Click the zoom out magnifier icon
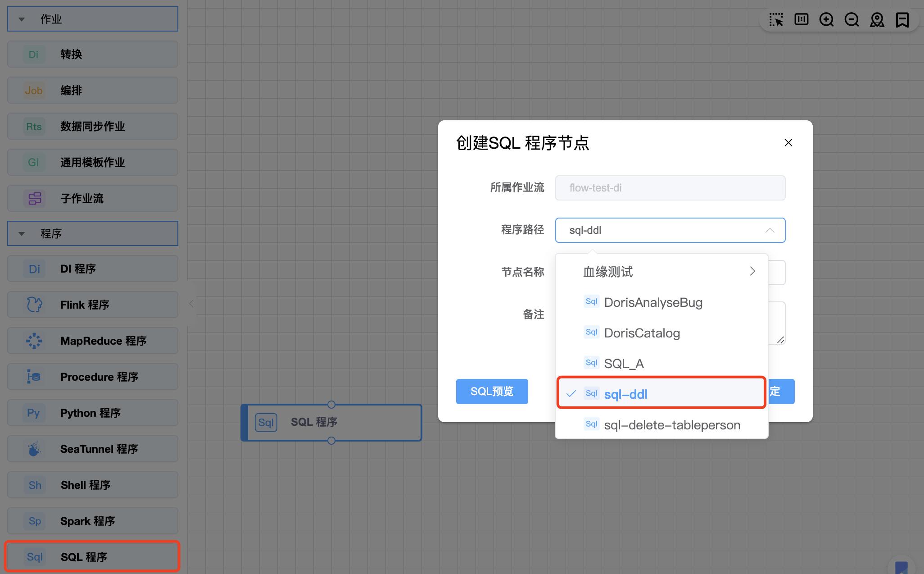Viewport: 924px width, 574px height. click(852, 20)
